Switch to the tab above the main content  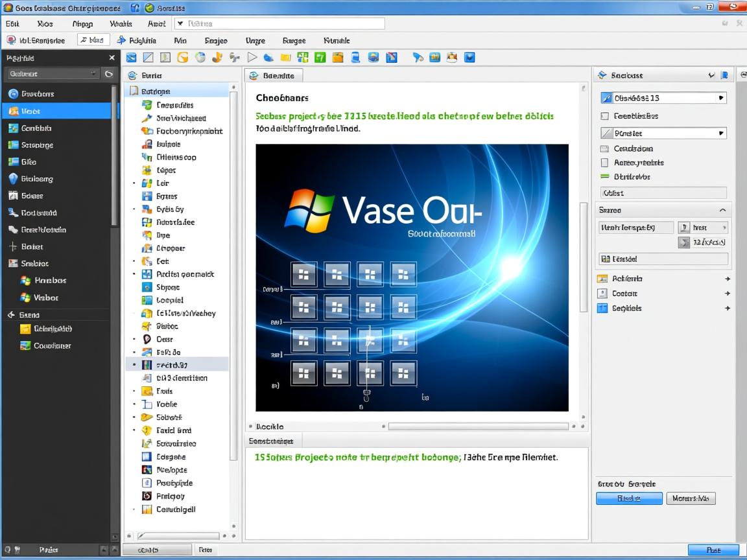(273, 76)
